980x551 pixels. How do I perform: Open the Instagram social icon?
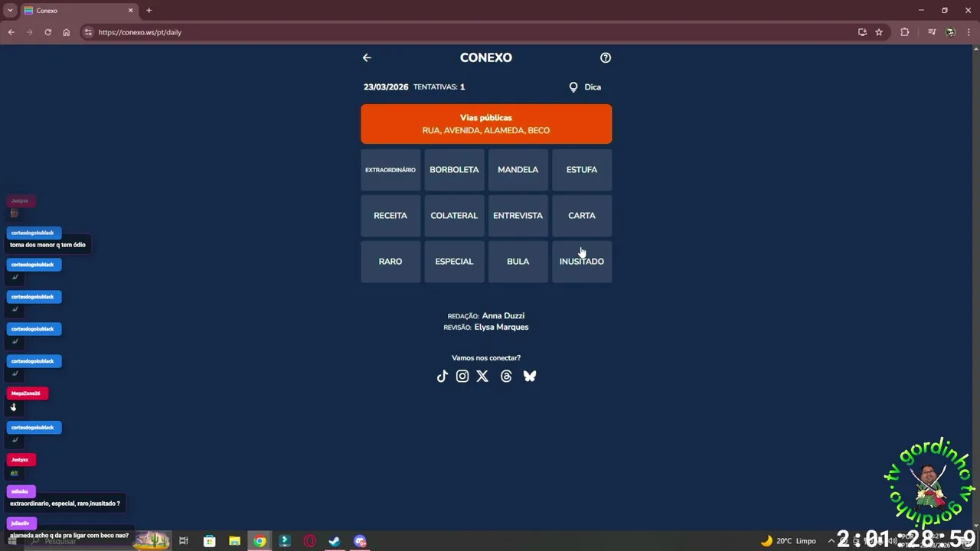[x=462, y=376]
